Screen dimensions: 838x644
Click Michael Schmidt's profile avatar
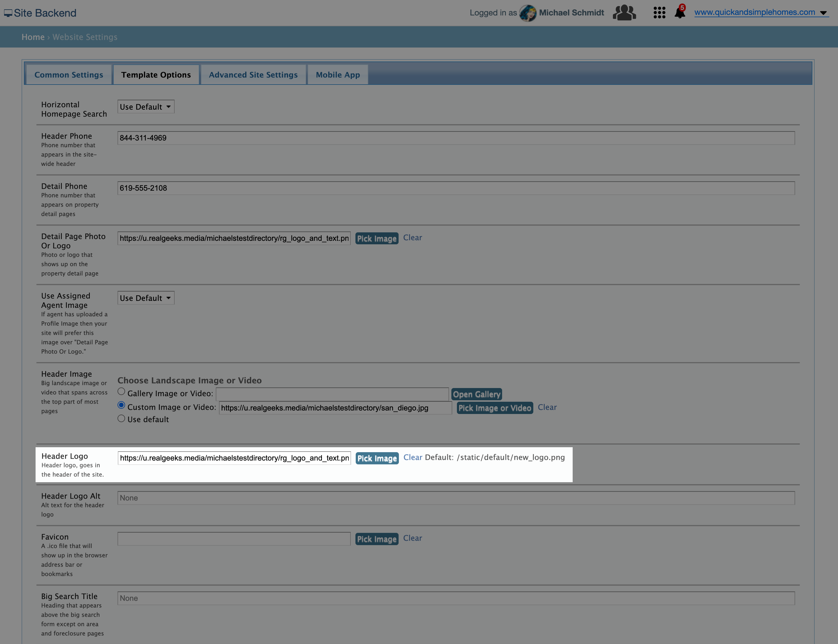[528, 13]
